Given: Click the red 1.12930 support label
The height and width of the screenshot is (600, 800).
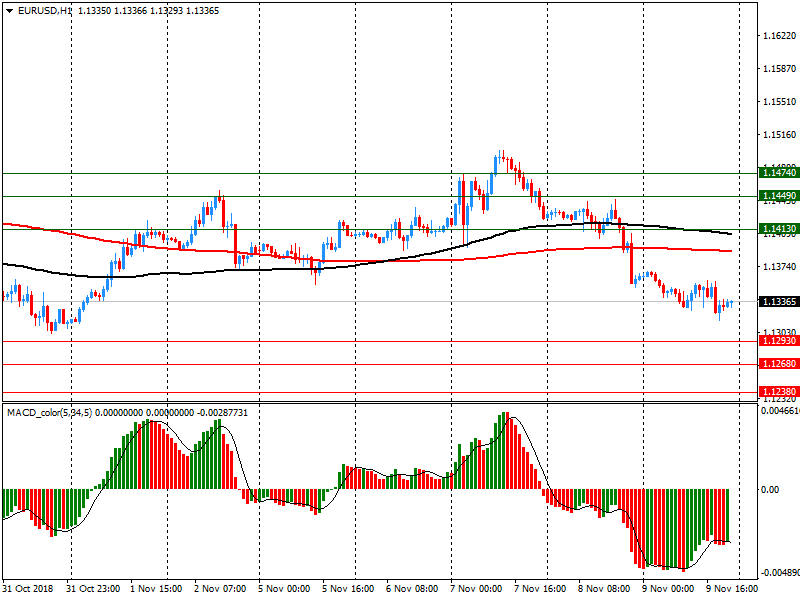Looking at the screenshot, I should coord(777,341).
